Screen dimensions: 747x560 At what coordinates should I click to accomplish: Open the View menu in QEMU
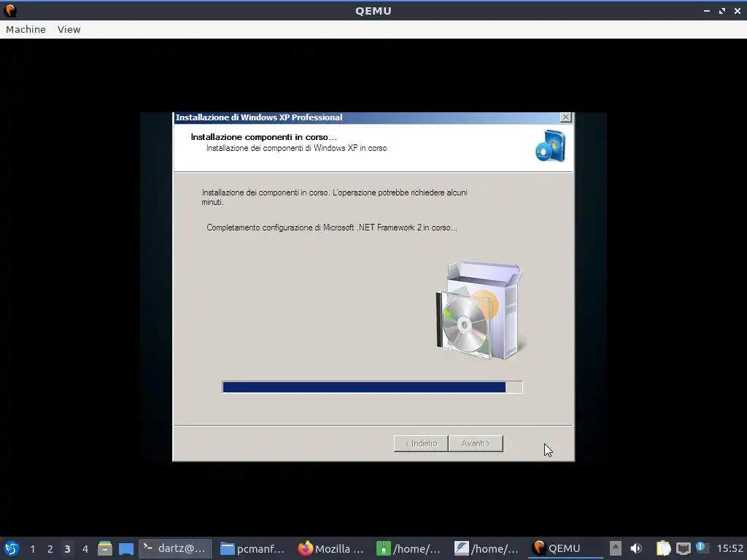[69, 29]
